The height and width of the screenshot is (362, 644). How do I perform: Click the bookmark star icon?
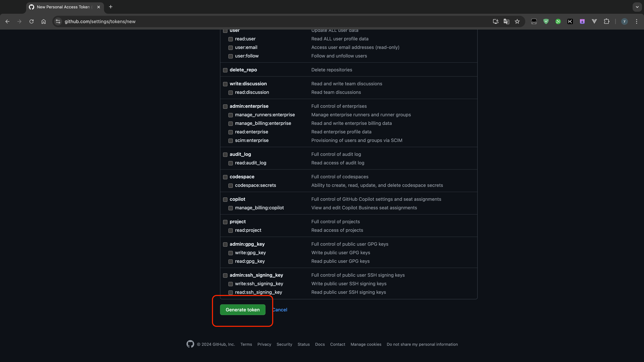(x=517, y=21)
